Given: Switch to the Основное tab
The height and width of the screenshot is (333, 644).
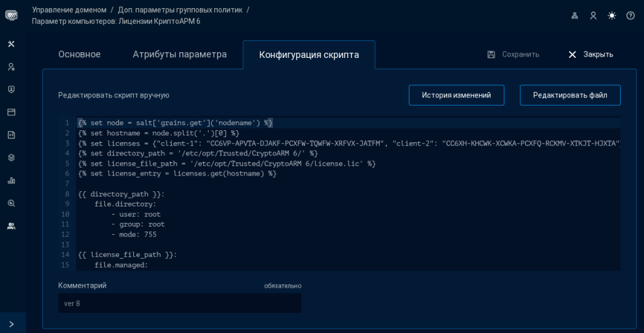Looking at the screenshot, I should coord(79,55).
